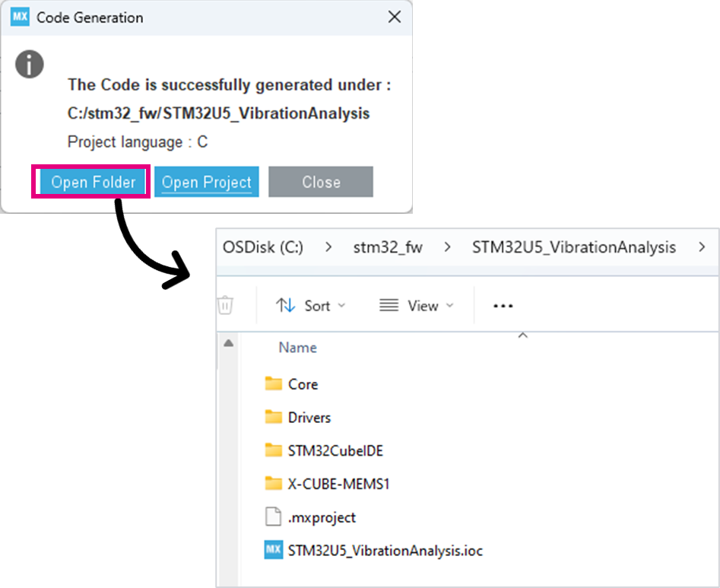Dismiss dialog with the gray Close button
The width and height of the screenshot is (720, 588).
pyautogui.click(x=321, y=182)
